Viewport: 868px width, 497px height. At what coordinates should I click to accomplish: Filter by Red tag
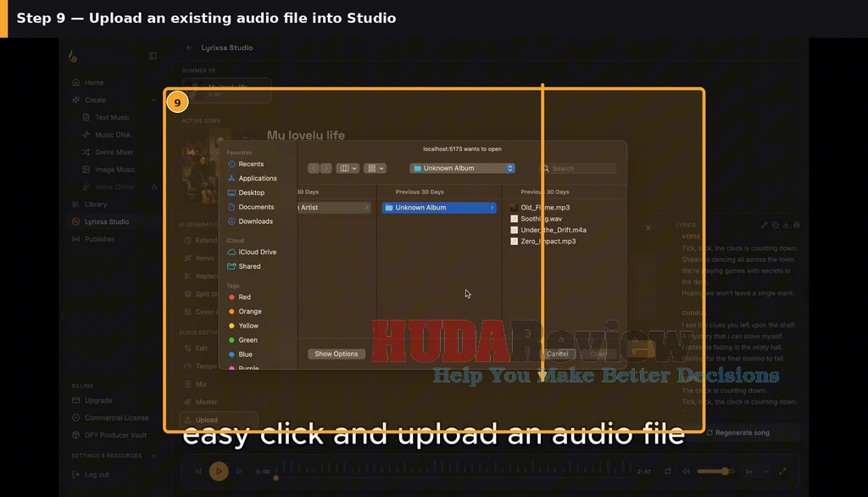click(240, 298)
